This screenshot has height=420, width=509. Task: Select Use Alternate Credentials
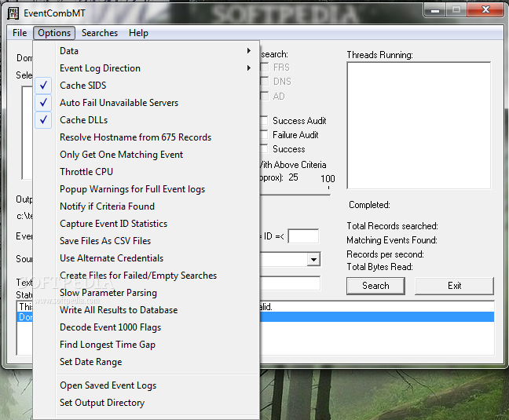point(146,258)
